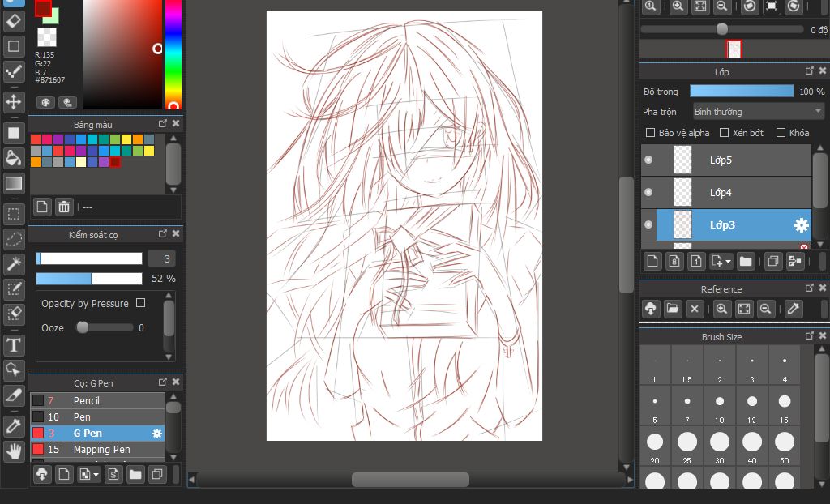830x504 pixels.
Task: Choose brush size 1.5 preset
Action: (687, 366)
